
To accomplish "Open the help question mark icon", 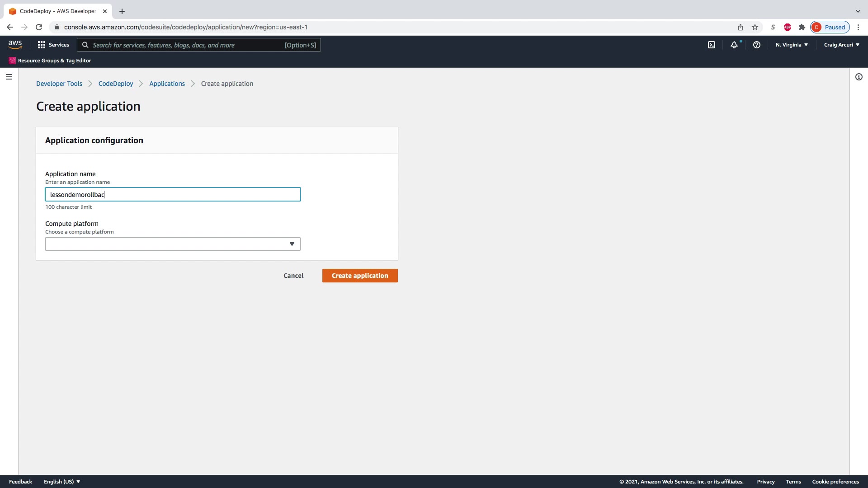I will (756, 45).
